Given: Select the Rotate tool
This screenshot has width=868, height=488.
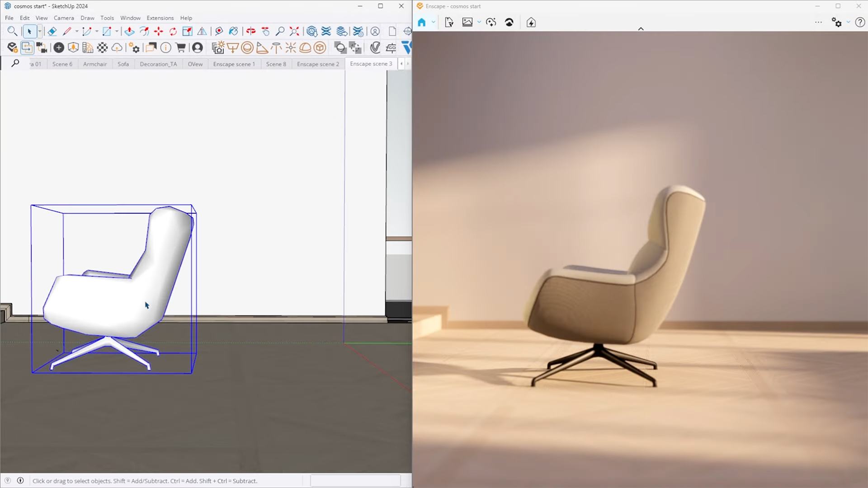Looking at the screenshot, I should 172,31.
